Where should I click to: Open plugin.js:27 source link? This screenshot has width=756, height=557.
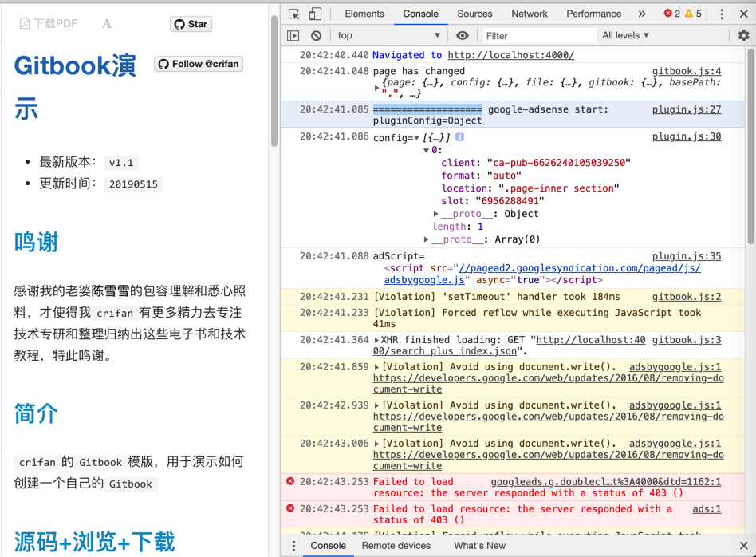[687, 109]
